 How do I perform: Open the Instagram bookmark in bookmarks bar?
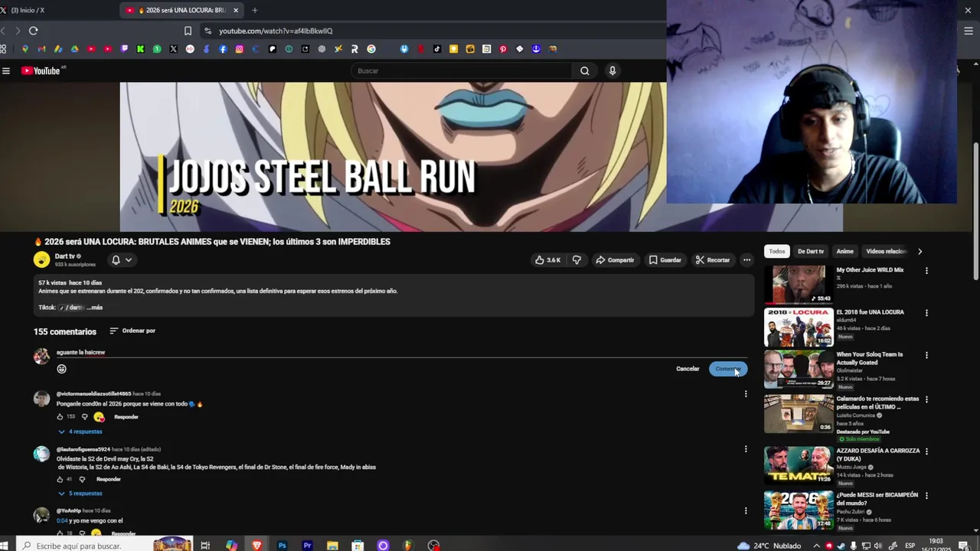click(240, 49)
